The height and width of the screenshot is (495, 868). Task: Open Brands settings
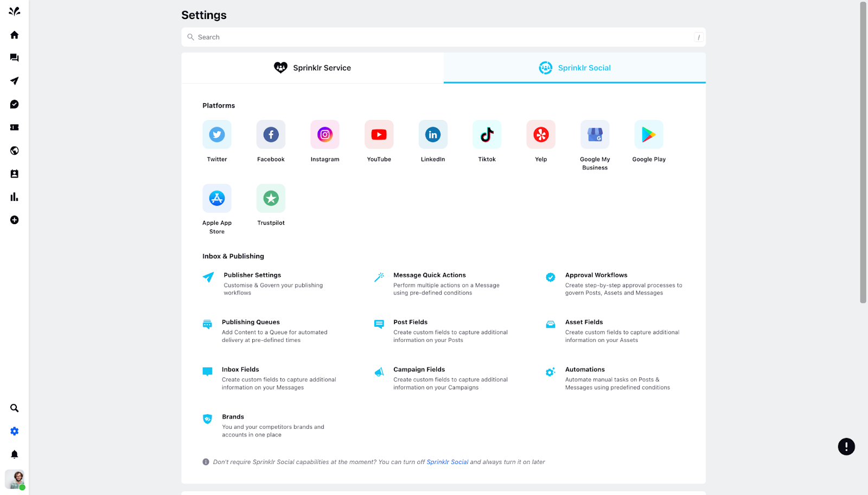(233, 417)
